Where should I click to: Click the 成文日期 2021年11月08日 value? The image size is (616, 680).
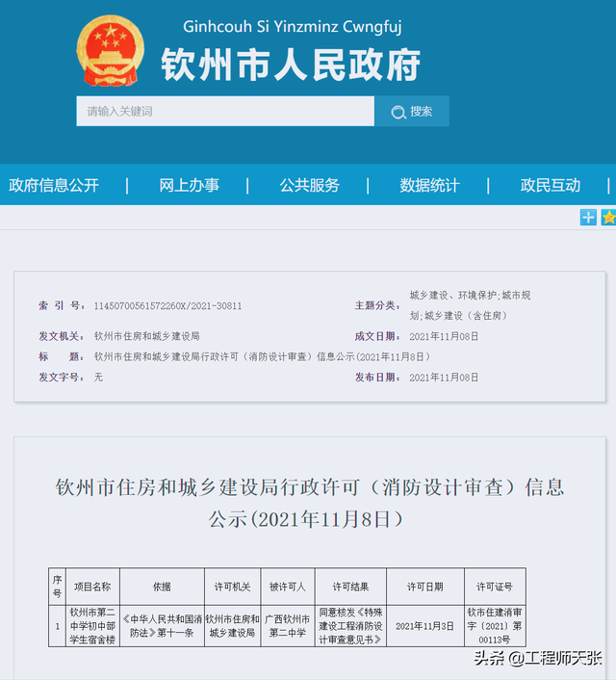444,336
